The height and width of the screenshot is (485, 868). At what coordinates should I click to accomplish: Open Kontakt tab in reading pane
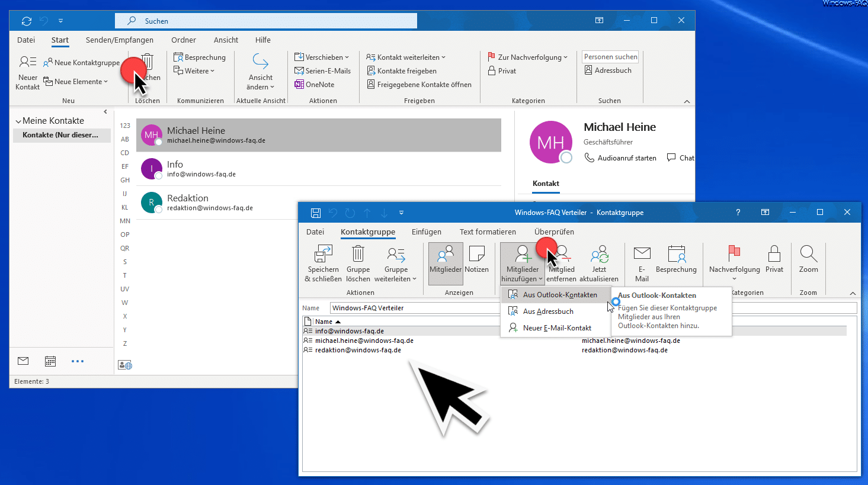point(546,184)
